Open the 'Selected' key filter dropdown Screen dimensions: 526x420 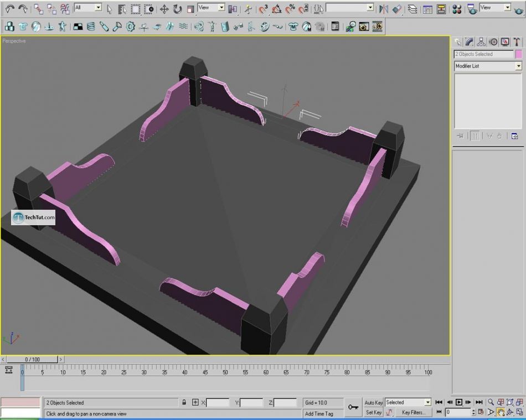(427, 402)
